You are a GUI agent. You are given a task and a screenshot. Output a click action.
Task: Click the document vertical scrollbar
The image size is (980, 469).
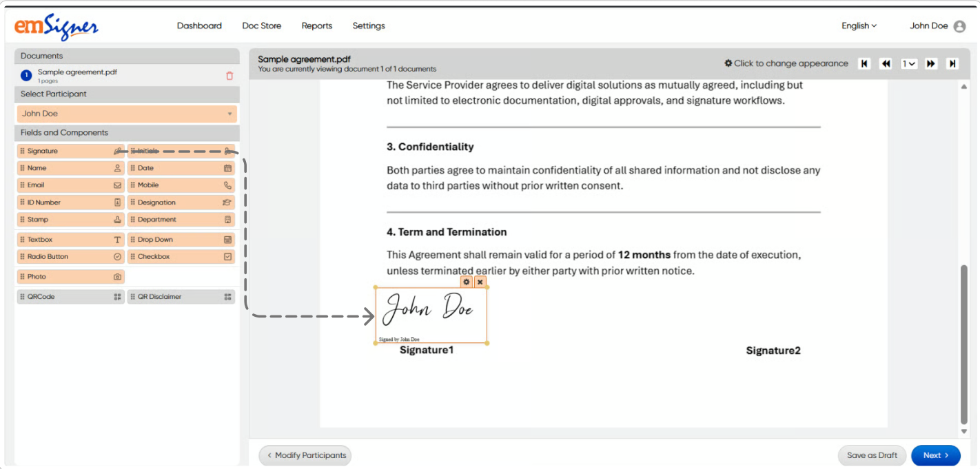(963, 344)
